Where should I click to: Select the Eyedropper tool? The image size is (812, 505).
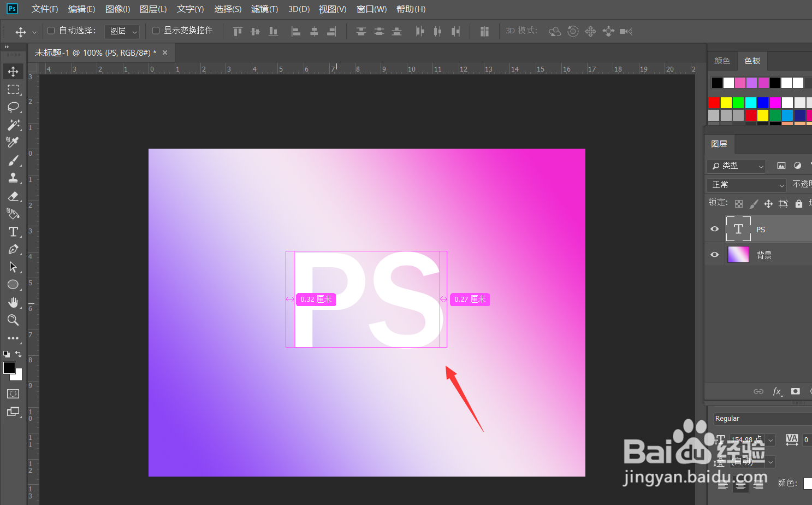point(13,142)
